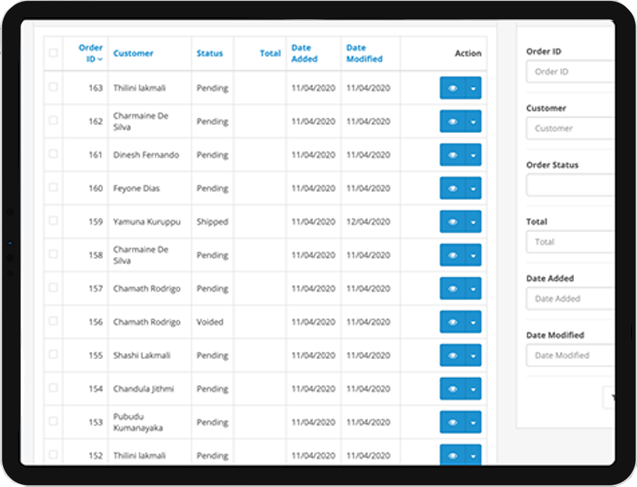View order 163 using the eye icon
Viewport: 637px width, 487px height.
click(452, 88)
